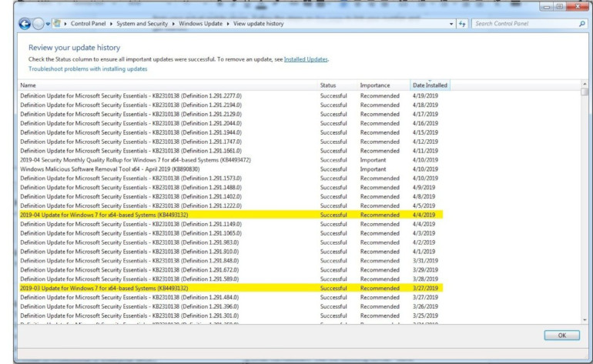593x364 pixels.
Task: Select Definition 1.291.983.0 update row
Action: point(231,242)
